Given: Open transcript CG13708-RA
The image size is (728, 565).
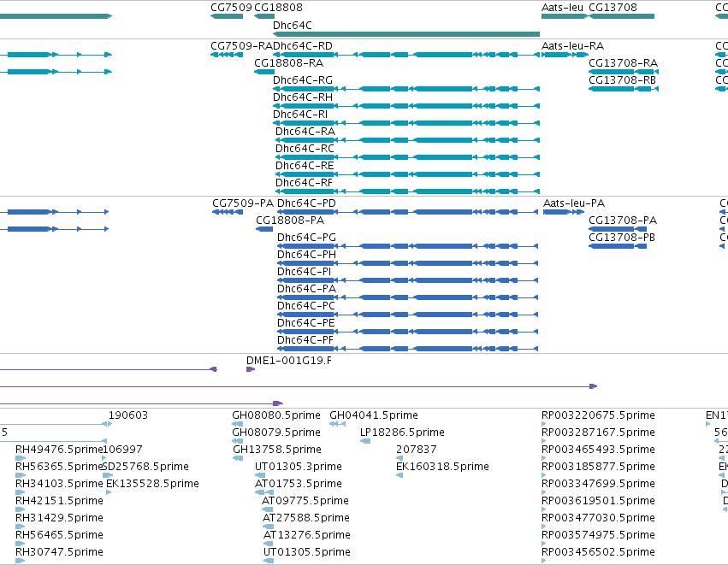Looking at the screenshot, I should click(623, 63).
